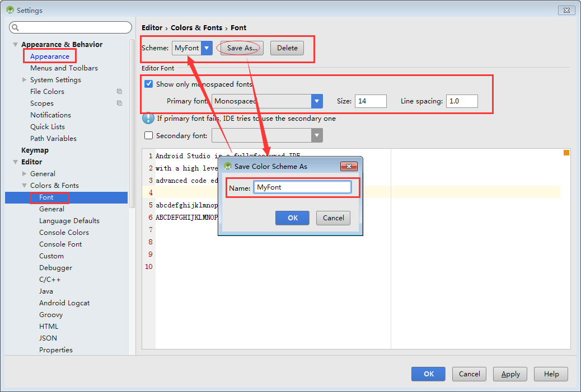Click the edit icon beside Scopes
Screen dimensions: 581x392
119,103
